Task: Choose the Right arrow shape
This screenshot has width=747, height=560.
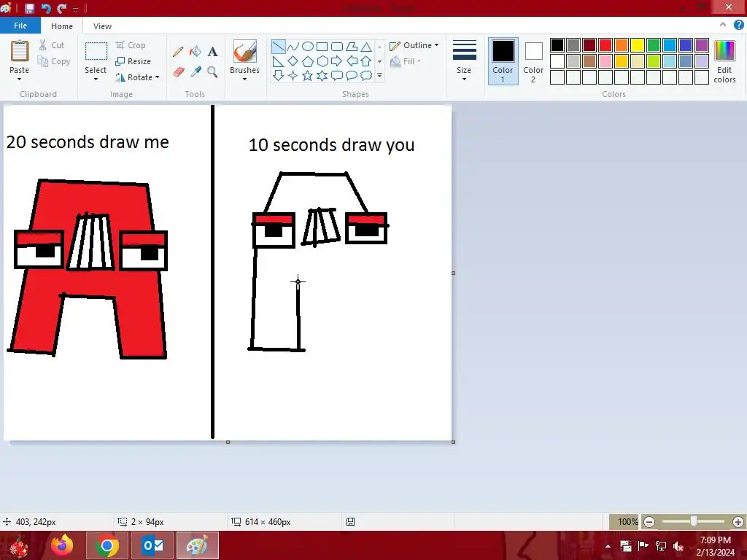Action: point(337,61)
